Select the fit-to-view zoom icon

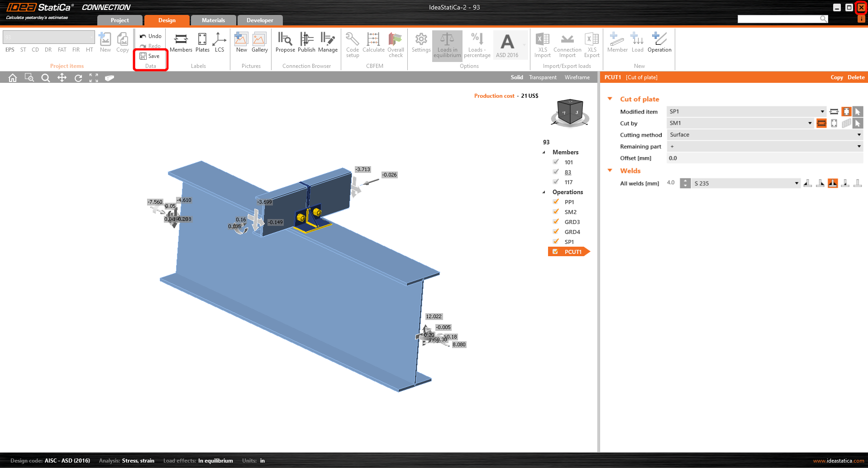pyautogui.click(x=94, y=77)
